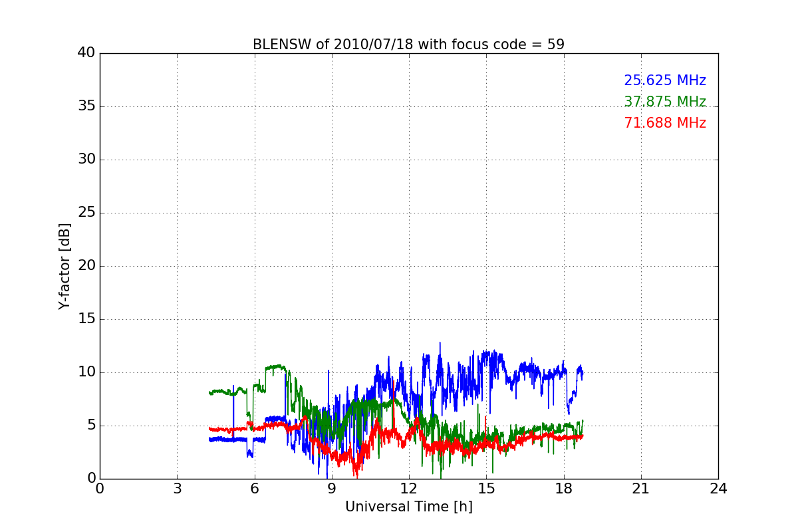798x532 pixels.
Task: Click the x-axis tick label 6
Action: click(x=255, y=489)
